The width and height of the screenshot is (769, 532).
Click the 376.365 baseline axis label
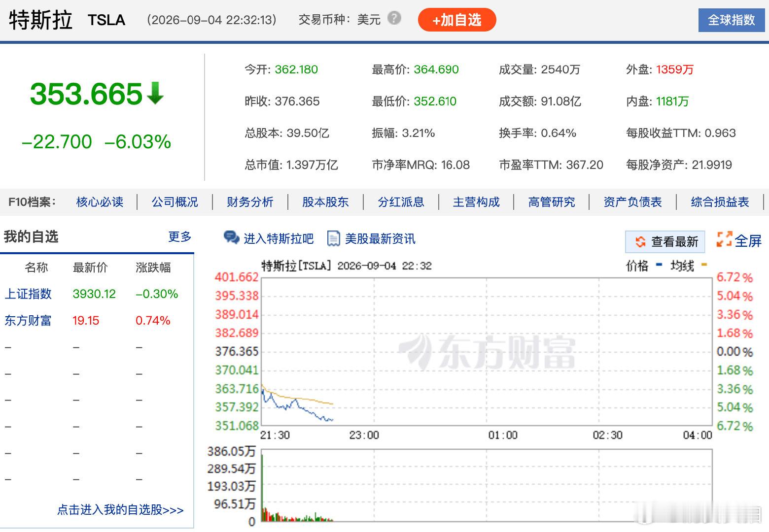(x=237, y=352)
